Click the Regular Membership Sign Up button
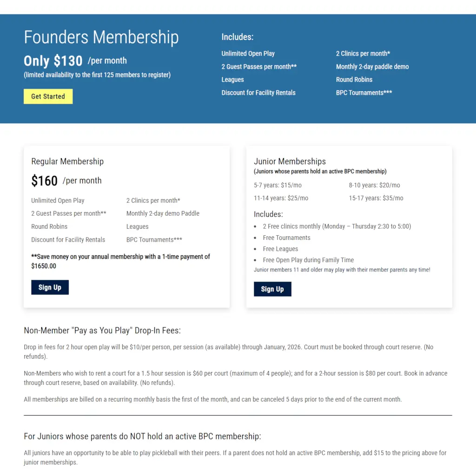 pos(50,287)
